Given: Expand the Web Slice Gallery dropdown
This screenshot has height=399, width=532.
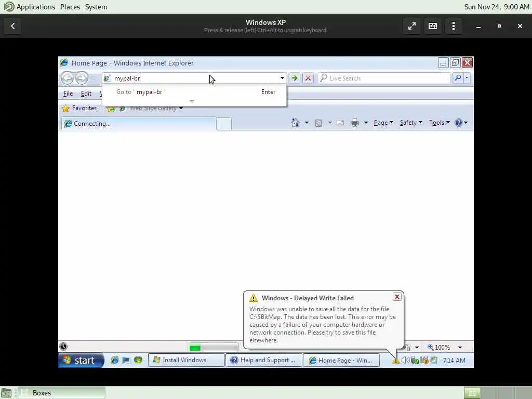Looking at the screenshot, I should coord(181,109).
